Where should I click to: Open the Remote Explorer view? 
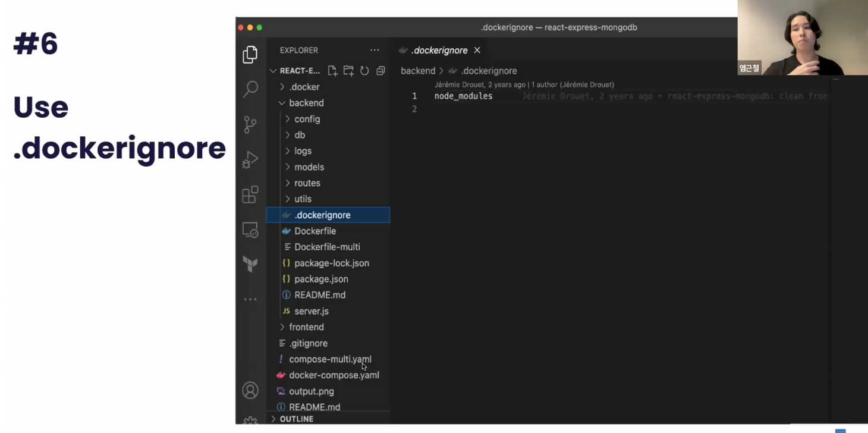[x=250, y=230]
